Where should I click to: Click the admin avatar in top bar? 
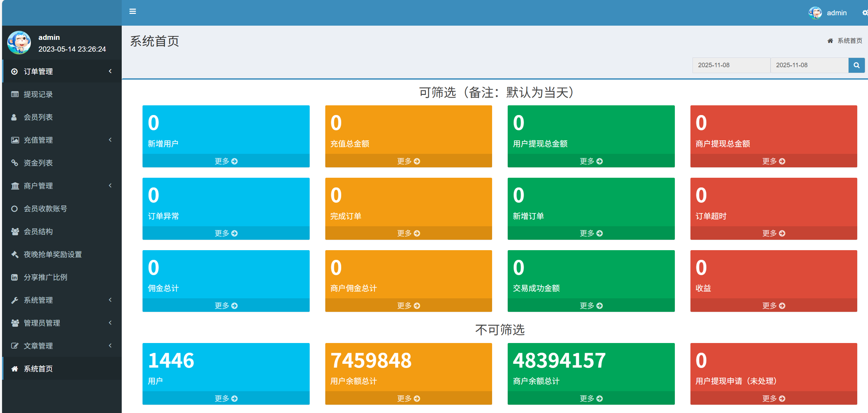(815, 13)
